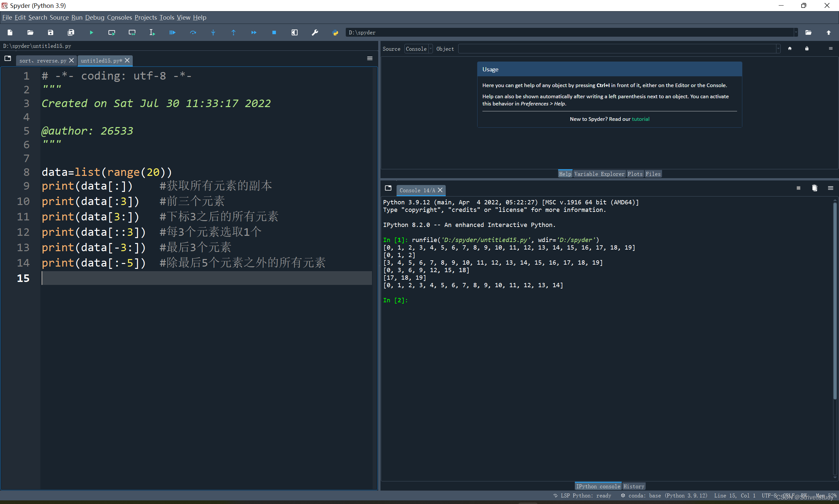839x504 pixels.
Task: Debug the current file
Action: [x=172, y=32]
